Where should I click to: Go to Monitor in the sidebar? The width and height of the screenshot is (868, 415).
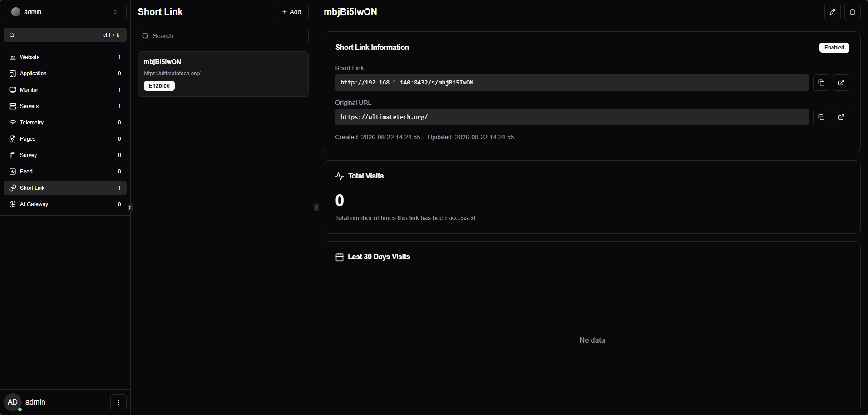pos(65,90)
